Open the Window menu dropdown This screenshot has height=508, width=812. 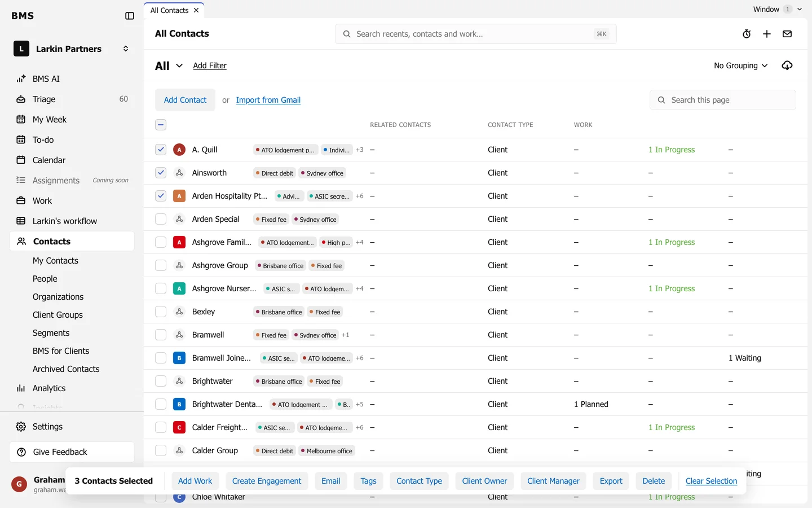778,9
